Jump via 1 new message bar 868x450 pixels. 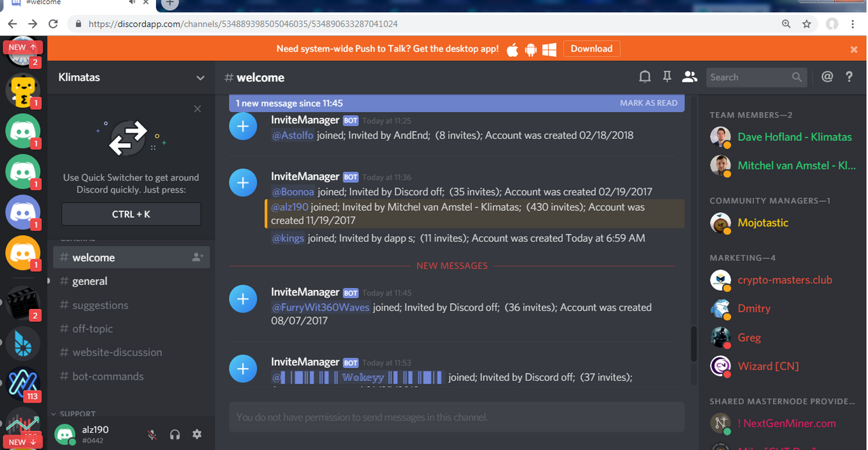289,104
